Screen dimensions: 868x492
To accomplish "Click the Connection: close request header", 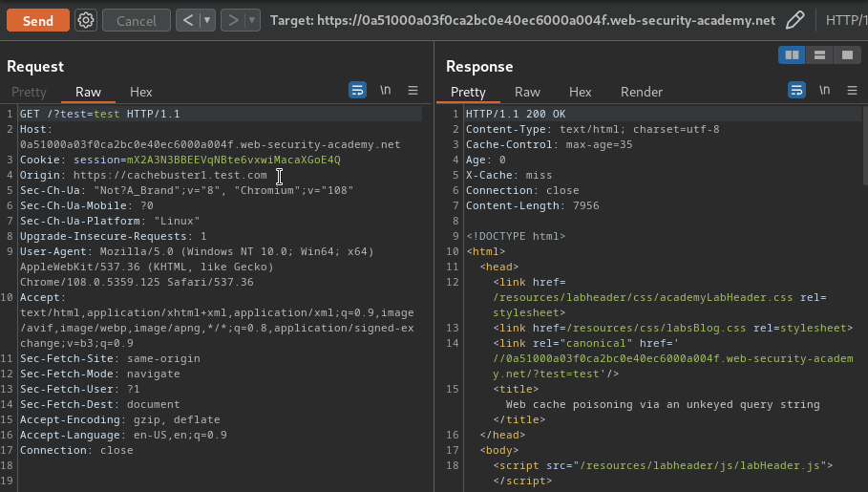I will point(76,451).
